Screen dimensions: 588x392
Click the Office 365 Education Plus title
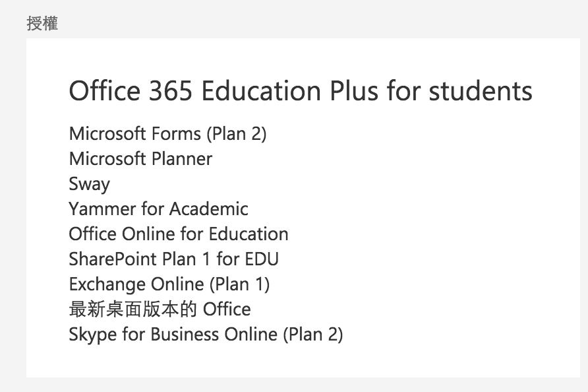(x=300, y=91)
